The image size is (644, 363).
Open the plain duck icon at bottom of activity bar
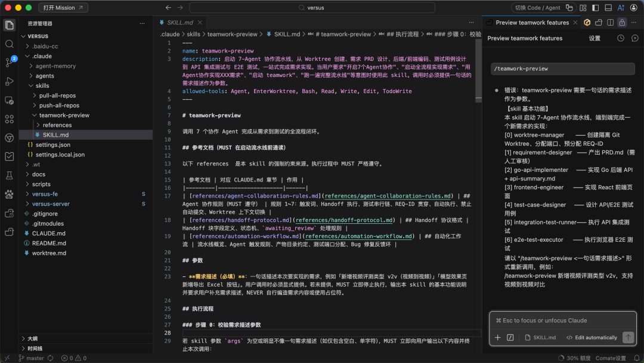click(9, 232)
